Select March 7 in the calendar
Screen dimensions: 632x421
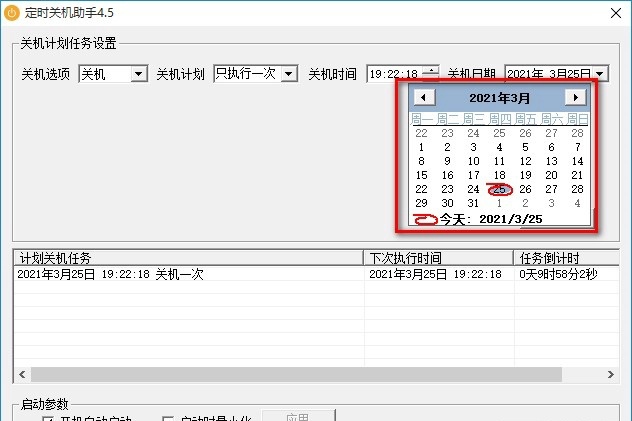[577, 147]
